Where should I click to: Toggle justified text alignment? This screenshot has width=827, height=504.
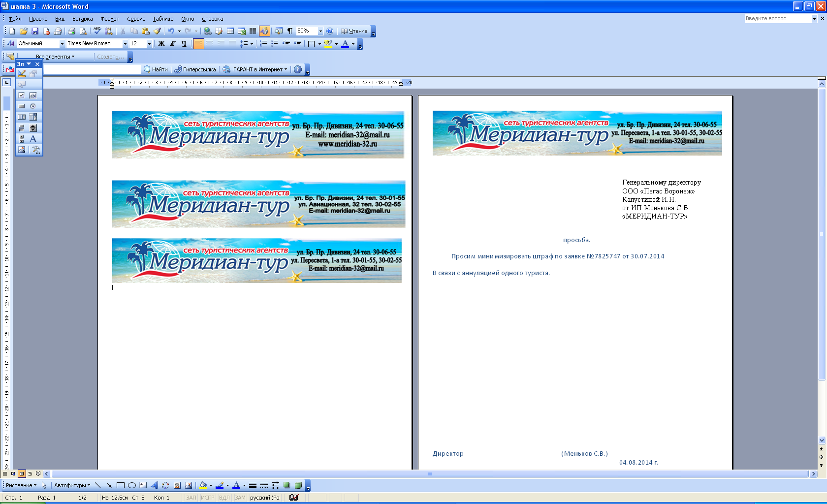[232, 44]
